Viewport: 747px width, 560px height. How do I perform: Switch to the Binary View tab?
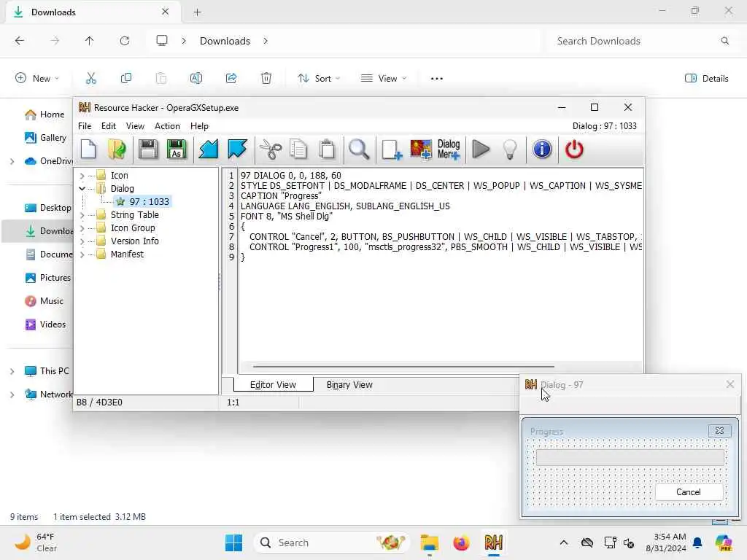click(x=349, y=385)
